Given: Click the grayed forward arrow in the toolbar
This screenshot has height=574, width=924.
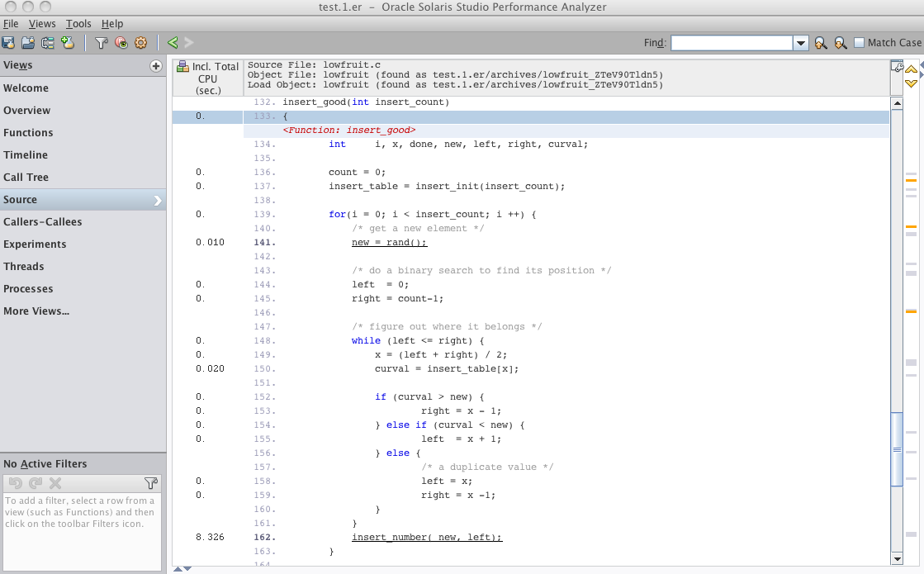Looking at the screenshot, I should pos(188,42).
